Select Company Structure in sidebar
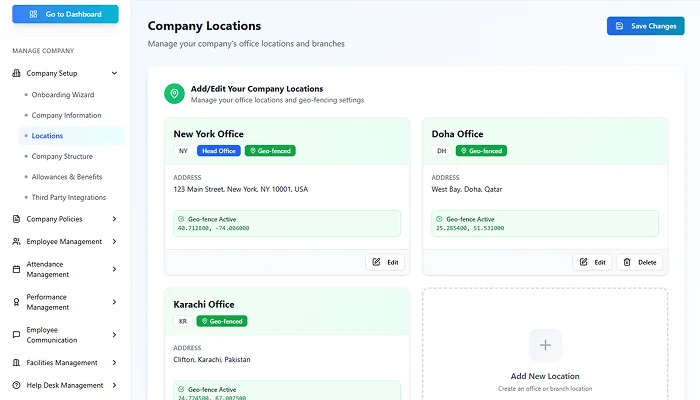The height and width of the screenshot is (400, 700). click(x=62, y=156)
